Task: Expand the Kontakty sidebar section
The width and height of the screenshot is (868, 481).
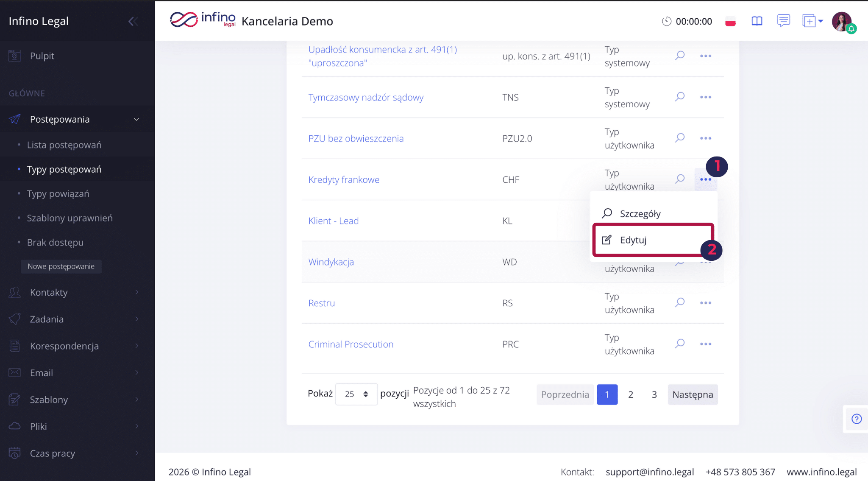Action: [74, 292]
